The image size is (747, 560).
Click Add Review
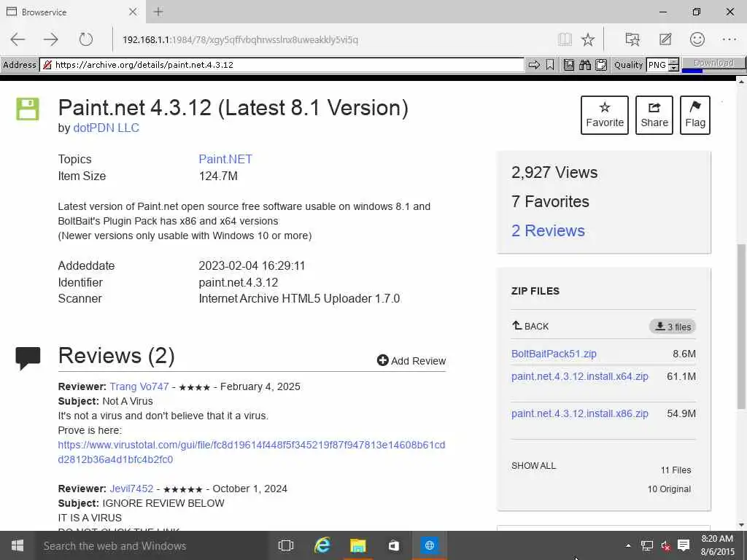pyautogui.click(x=411, y=361)
